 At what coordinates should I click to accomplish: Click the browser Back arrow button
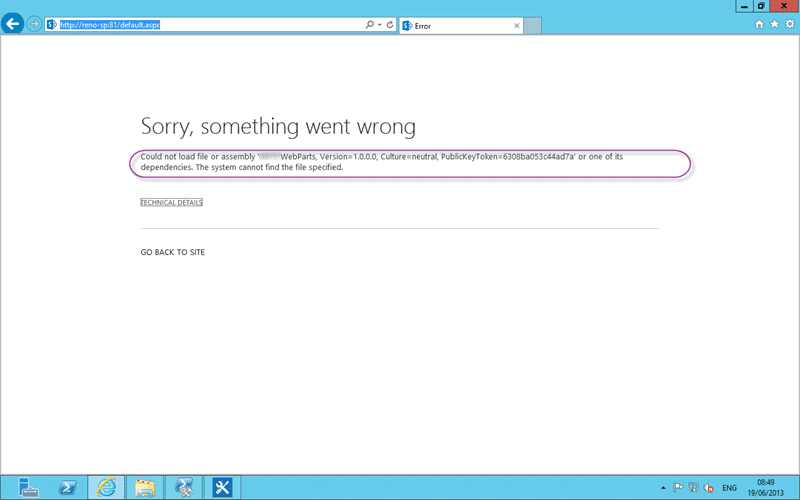pyautogui.click(x=12, y=23)
